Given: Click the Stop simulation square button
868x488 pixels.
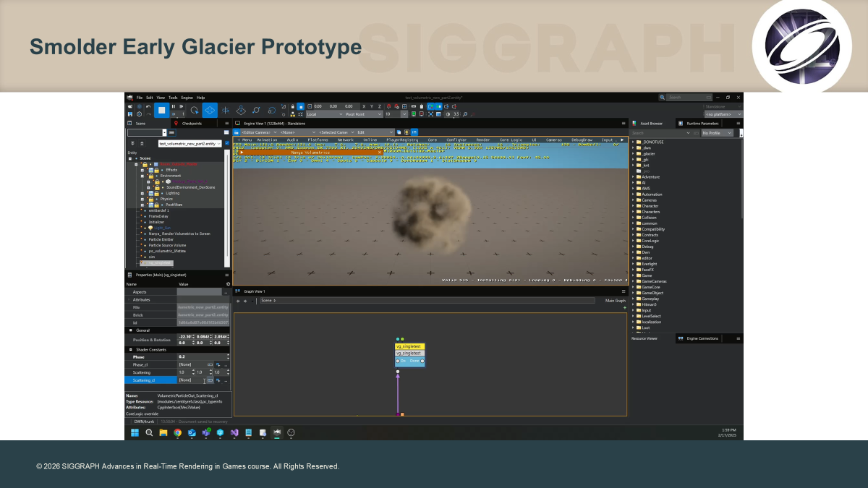Looking at the screenshot, I should pos(162,110).
